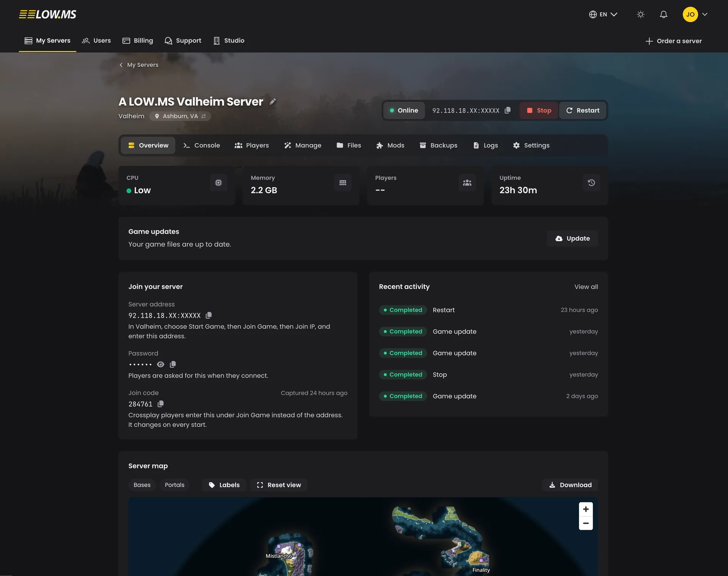Toggle the Bases map filter
Screen dimensions: 728x576
click(x=142, y=485)
